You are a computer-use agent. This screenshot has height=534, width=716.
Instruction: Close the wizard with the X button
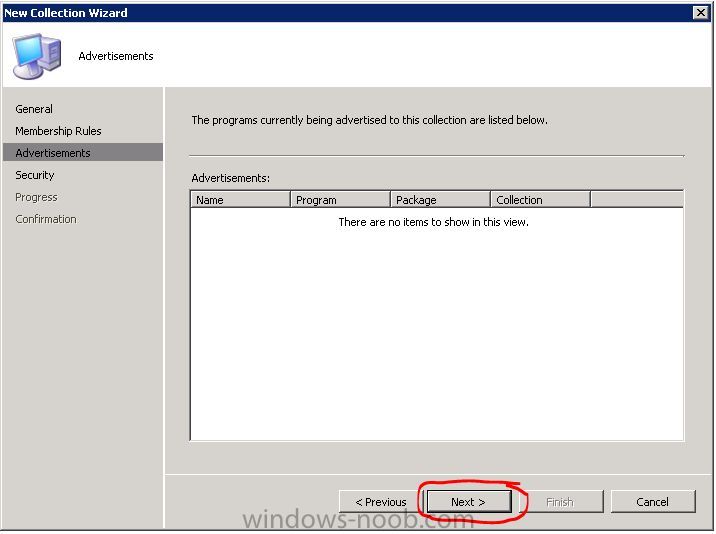[700, 13]
